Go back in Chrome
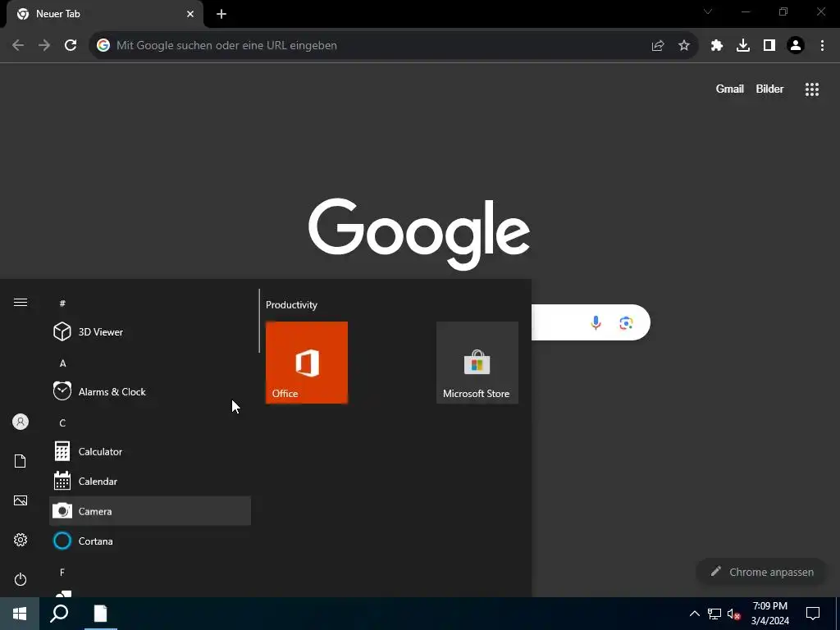 click(18, 46)
